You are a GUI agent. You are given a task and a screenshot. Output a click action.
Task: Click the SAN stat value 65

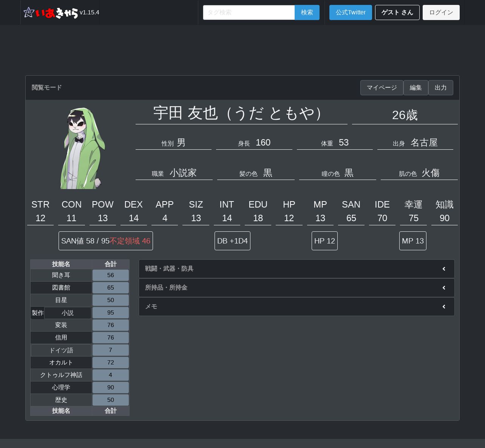[x=351, y=218]
